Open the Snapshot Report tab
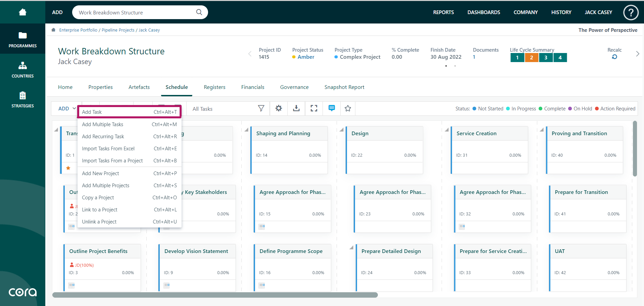This screenshot has height=306, width=644. click(344, 87)
